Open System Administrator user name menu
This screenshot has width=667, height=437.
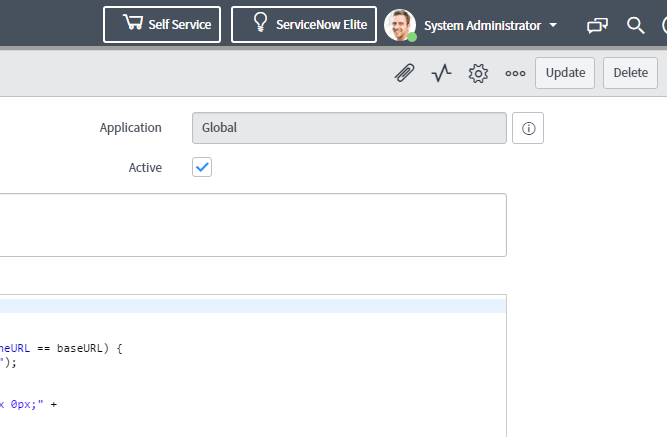click(x=482, y=26)
